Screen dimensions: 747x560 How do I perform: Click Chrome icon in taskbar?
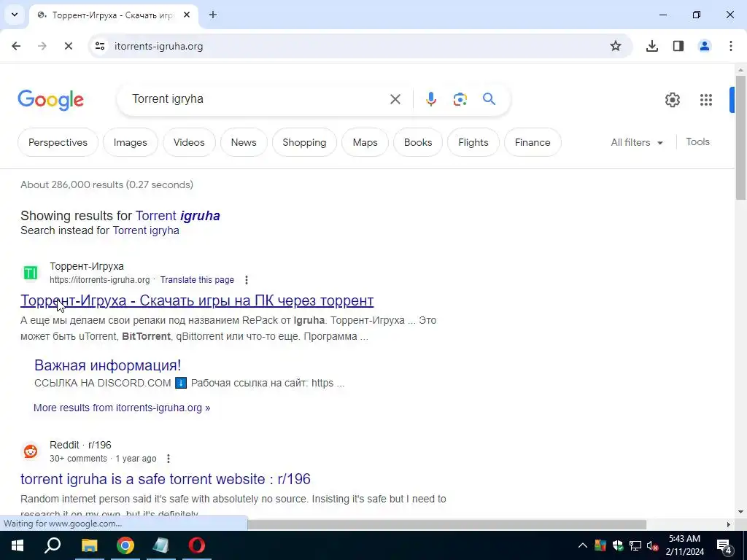coord(125,545)
